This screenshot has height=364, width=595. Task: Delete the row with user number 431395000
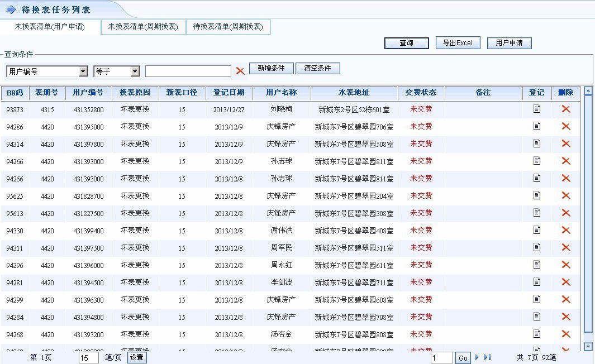pos(565,127)
